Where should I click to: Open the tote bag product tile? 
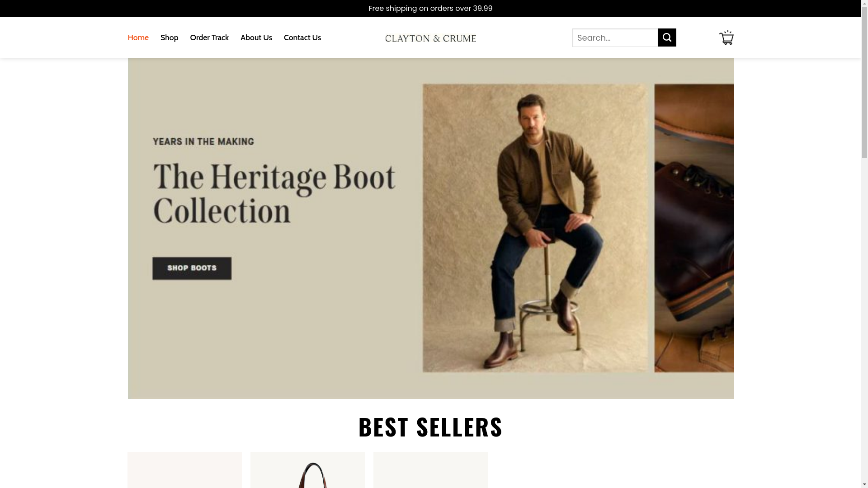pyautogui.click(x=307, y=470)
